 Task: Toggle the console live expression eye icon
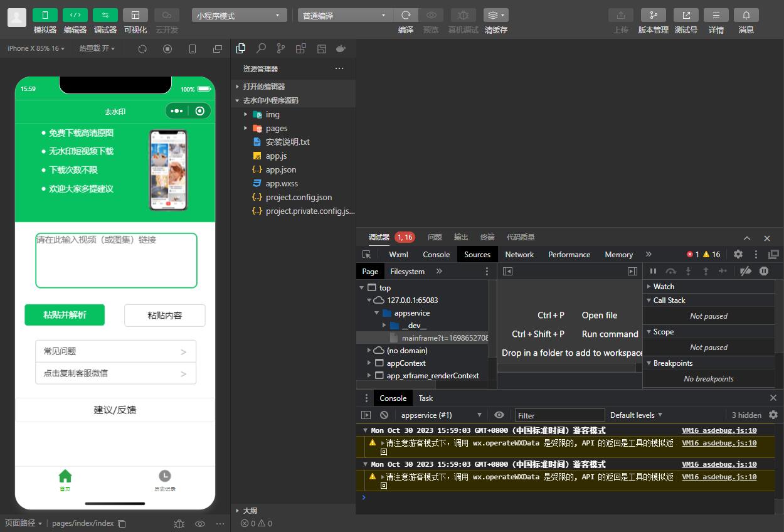[499, 415]
